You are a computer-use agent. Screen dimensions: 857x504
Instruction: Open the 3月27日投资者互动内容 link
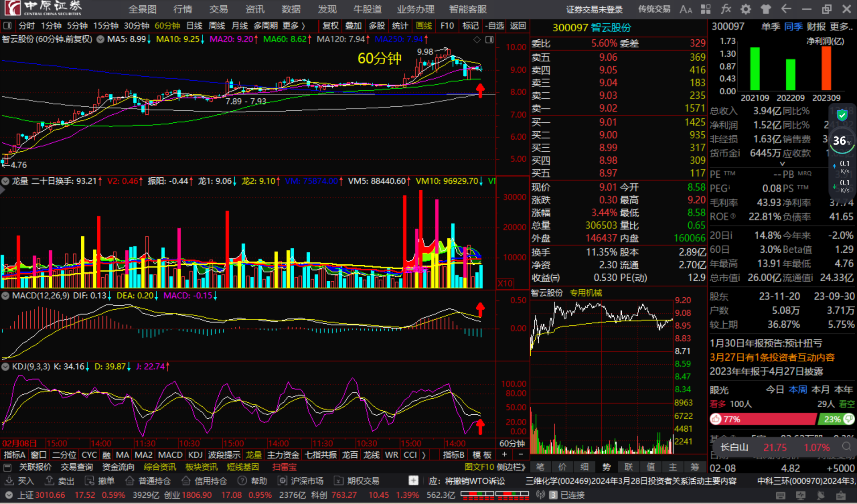(772, 358)
